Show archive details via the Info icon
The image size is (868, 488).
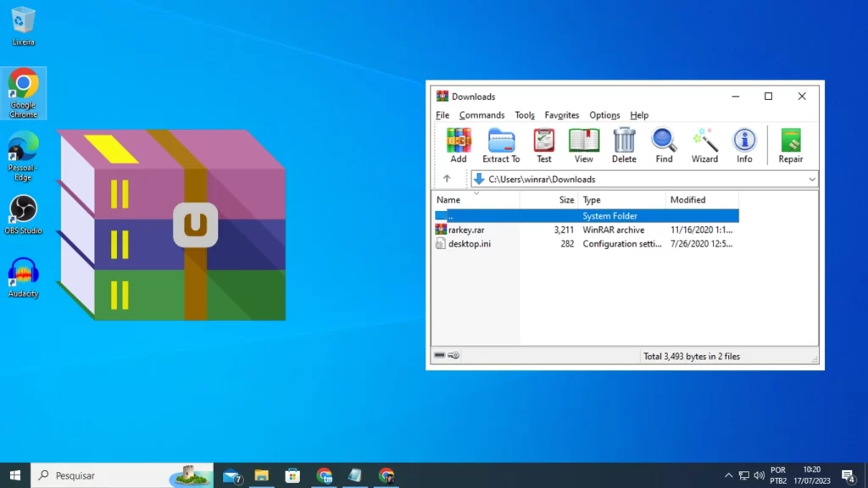[744, 144]
